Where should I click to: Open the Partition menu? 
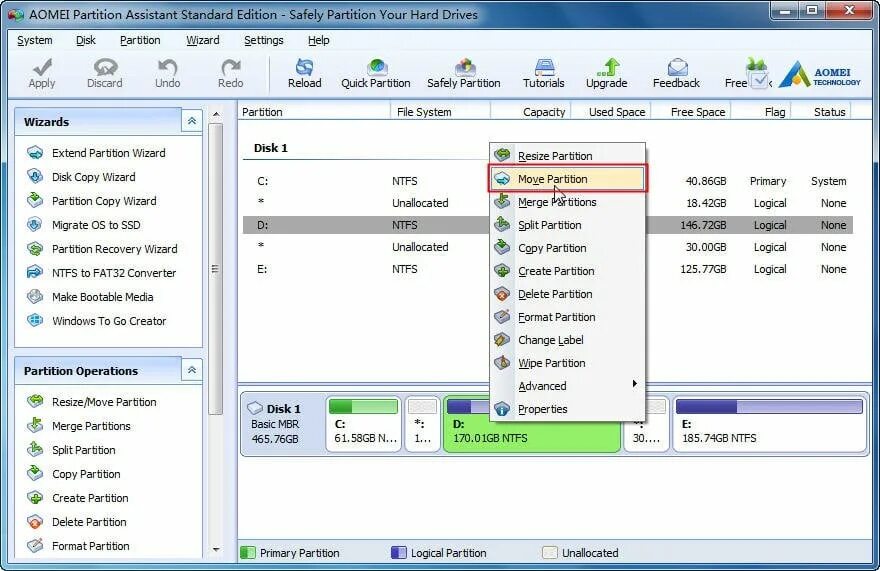click(x=140, y=40)
